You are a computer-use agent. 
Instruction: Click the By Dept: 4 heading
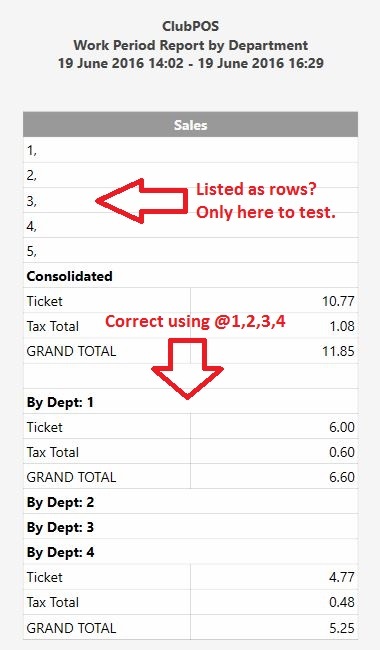pos(60,553)
